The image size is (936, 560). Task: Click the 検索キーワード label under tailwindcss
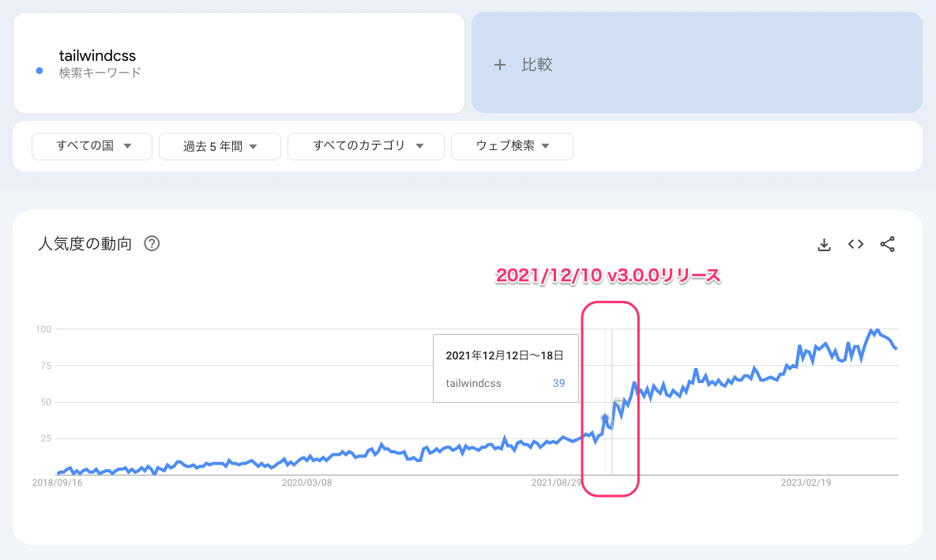100,73
